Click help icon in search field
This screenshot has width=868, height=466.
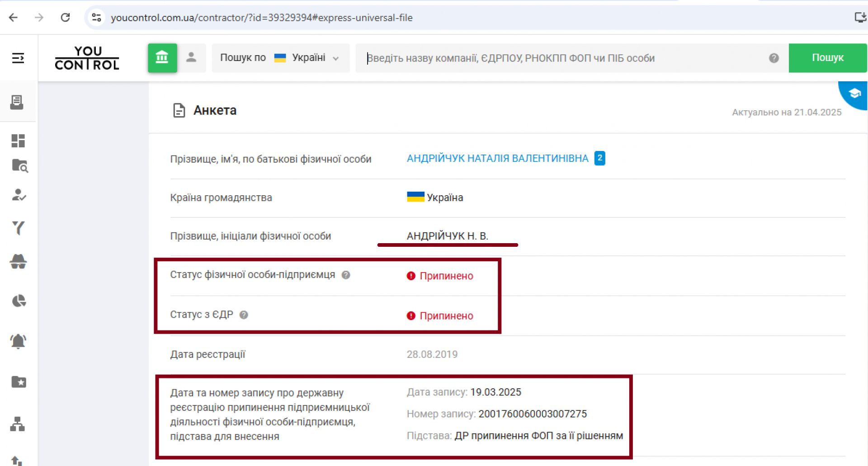pos(774,58)
